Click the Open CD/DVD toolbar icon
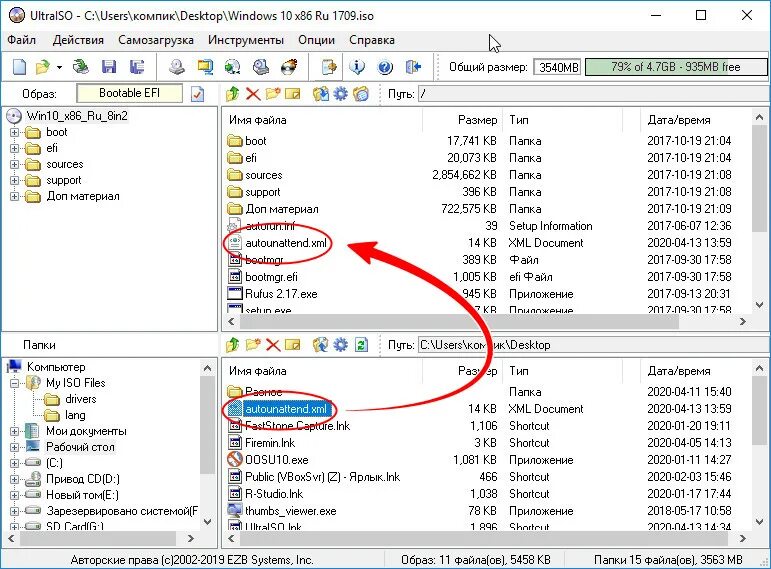The width and height of the screenshot is (771, 569). [x=81, y=67]
